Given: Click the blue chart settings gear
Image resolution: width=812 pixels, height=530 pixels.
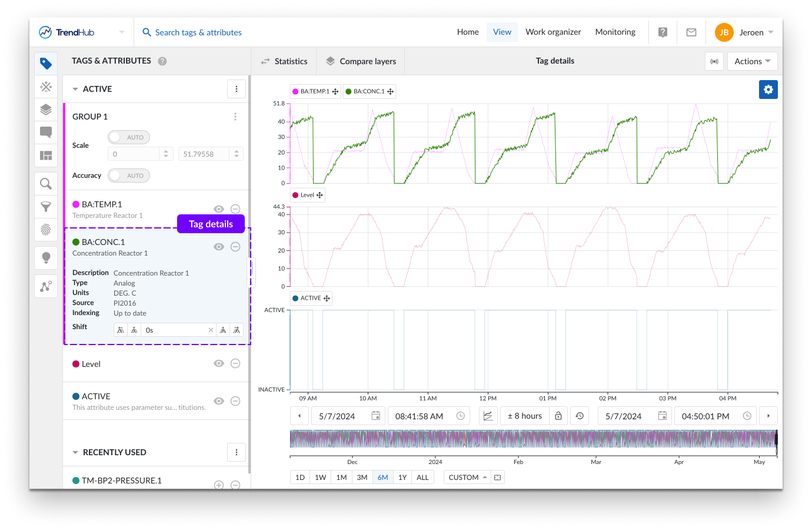Looking at the screenshot, I should pyautogui.click(x=768, y=90).
